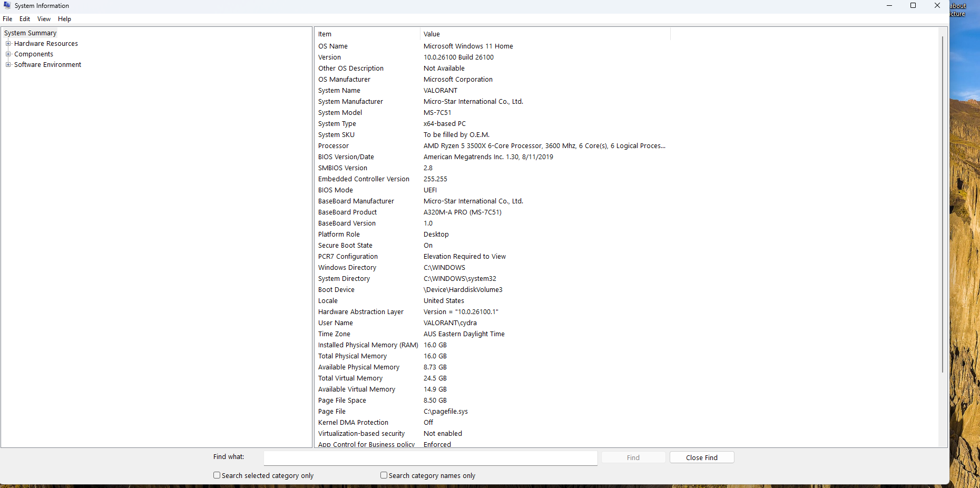Expand the Software Environment node
This screenshot has width=980, height=488.
[x=8, y=65]
